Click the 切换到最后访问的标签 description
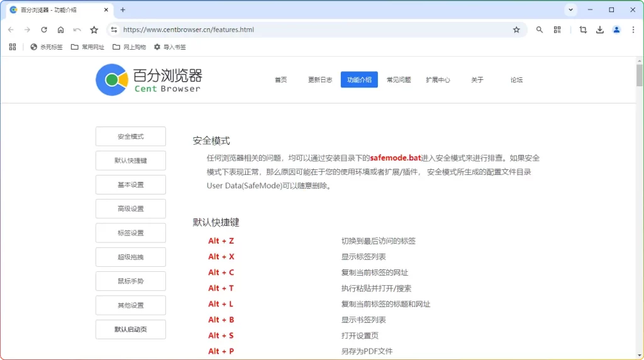Image resolution: width=644 pixels, height=360 pixels. (378, 241)
